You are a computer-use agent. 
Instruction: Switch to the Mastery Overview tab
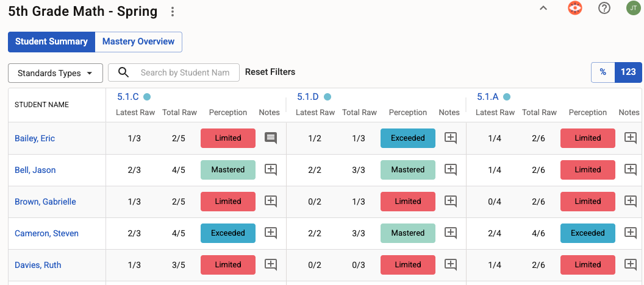coord(138,42)
